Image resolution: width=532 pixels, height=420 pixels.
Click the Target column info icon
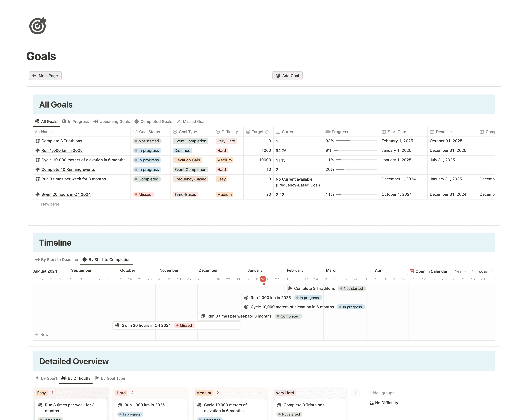(267, 132)
